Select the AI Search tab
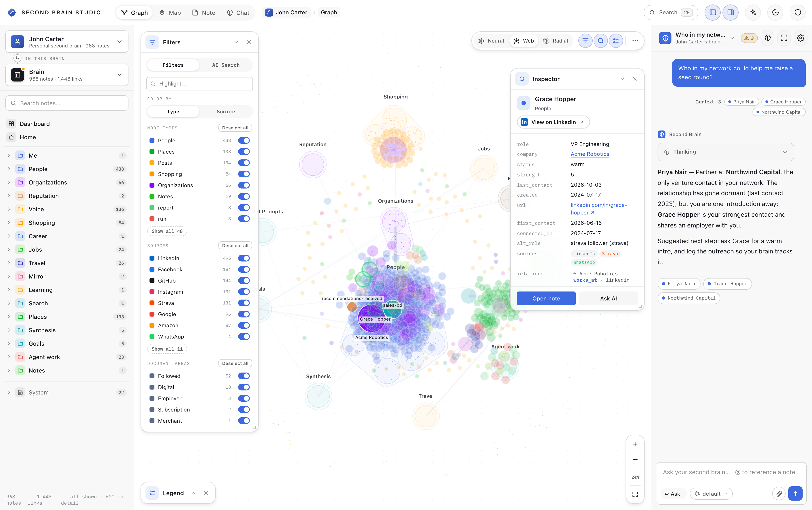The width and height of the screenshot is (812, 510). (226, 65)
